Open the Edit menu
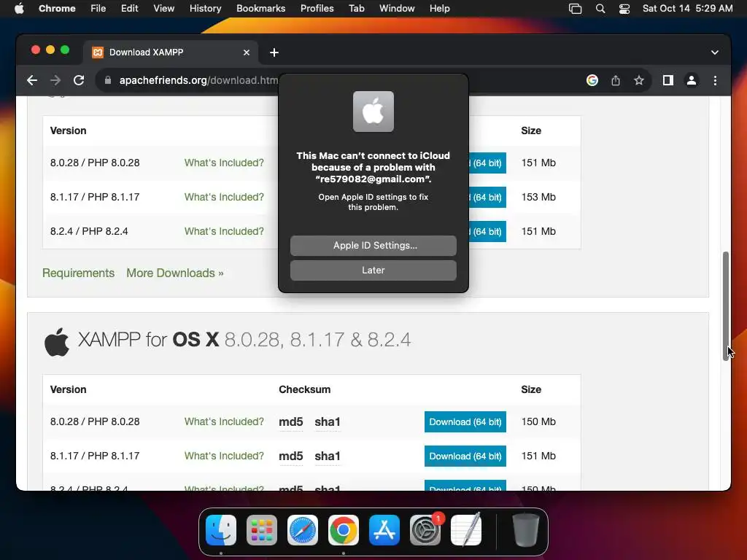The image size is (747, 560). [129, 8]
